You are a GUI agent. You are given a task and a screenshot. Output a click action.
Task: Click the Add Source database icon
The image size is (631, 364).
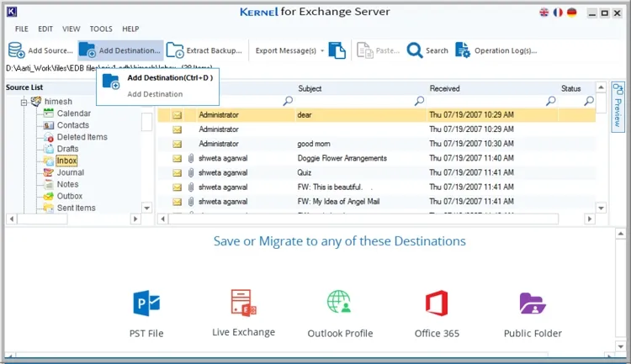(17, 50)
